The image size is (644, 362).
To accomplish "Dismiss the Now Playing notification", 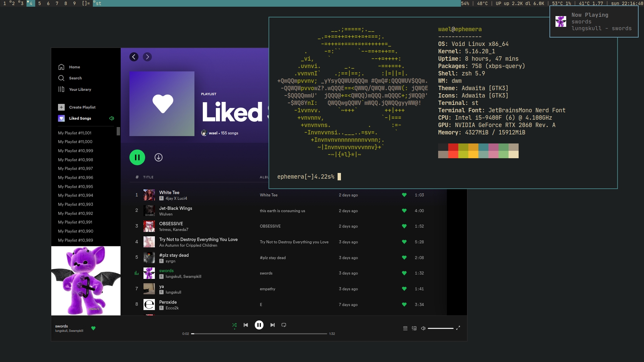I will pos(594,21).
